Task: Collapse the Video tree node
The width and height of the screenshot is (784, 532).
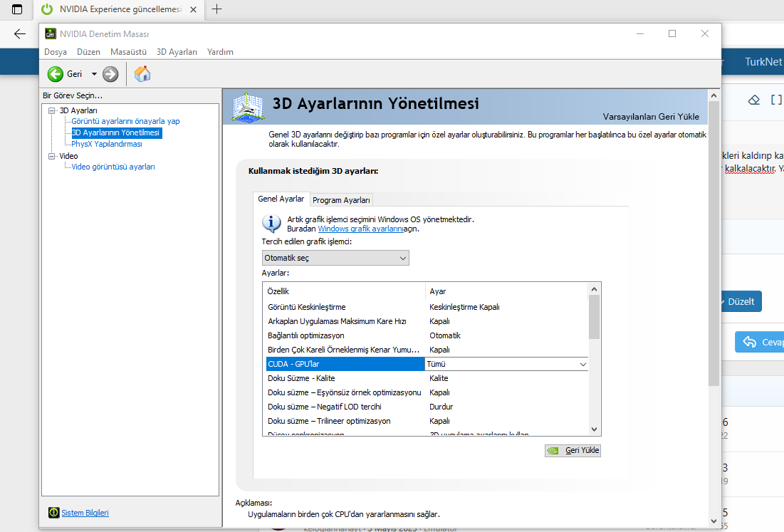Action: pyautogui.click(x=51, y=156)
